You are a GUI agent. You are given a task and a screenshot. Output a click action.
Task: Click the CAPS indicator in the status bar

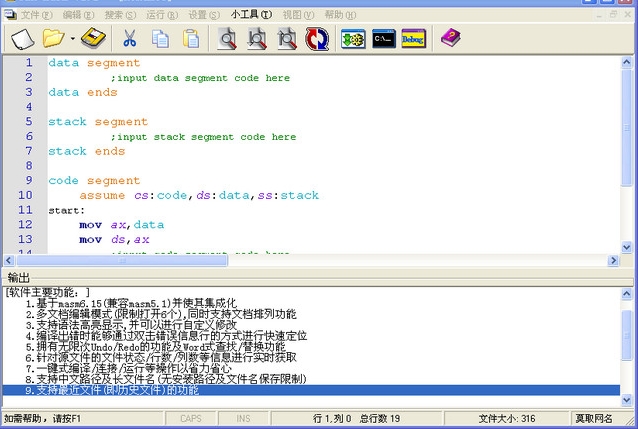(x=190, y=418)
